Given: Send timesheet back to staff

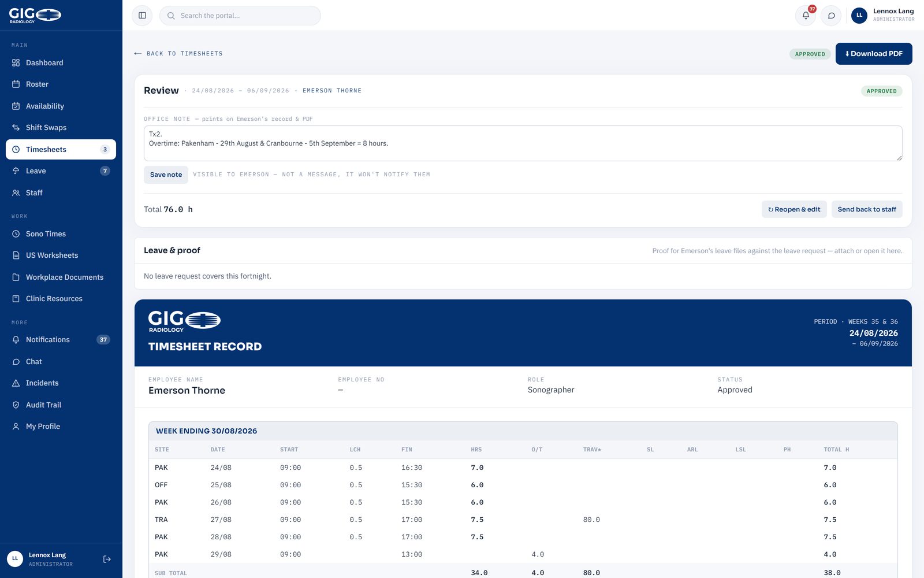Looking at the screenshot, I should [867, 209].
